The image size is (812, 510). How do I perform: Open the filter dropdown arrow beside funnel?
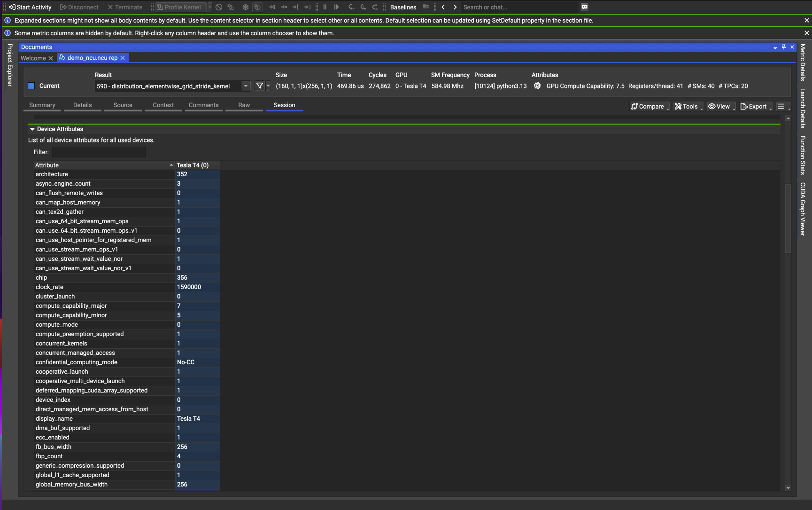(x=268, y=86)
